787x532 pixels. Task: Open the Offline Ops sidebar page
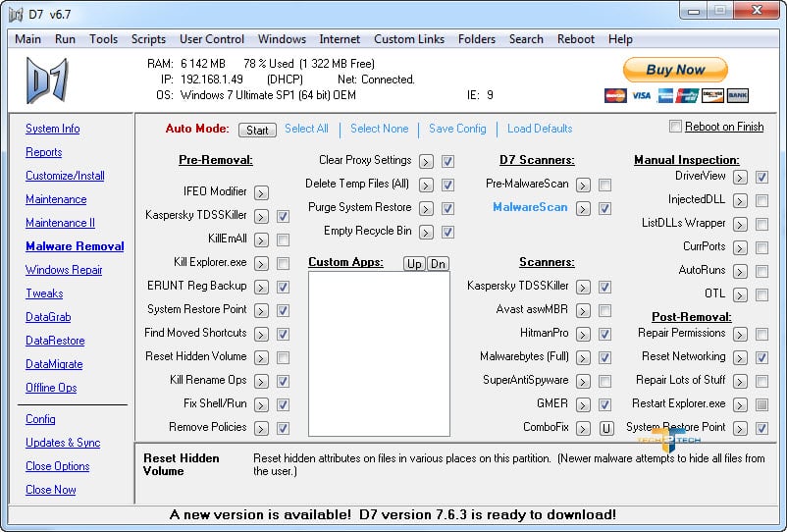[51, 388]
